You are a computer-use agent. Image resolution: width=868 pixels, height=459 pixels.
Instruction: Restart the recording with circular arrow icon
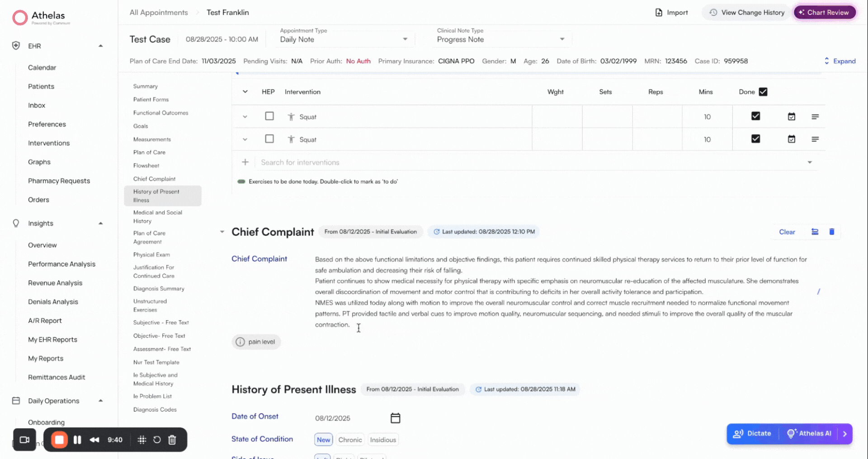[157, 440]
